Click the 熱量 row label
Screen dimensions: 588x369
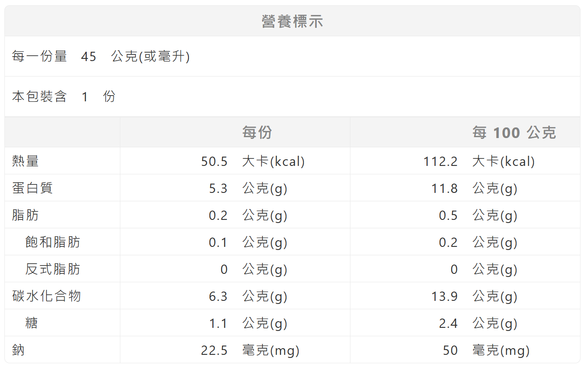tap(26, 161)
